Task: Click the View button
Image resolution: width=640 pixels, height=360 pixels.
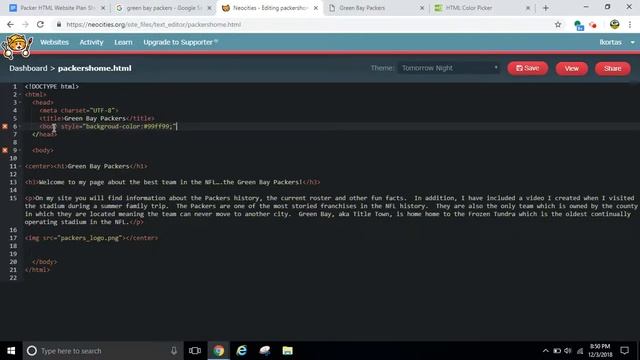Action: click(571, 69)
